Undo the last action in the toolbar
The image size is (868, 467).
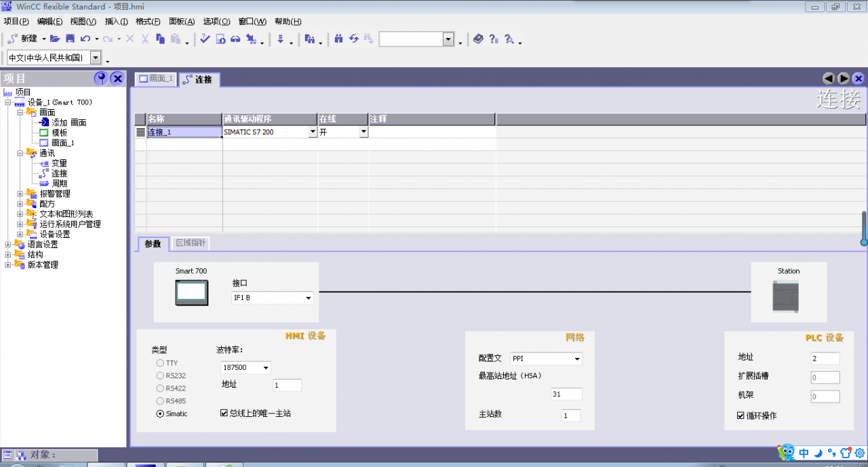point(85,39)
